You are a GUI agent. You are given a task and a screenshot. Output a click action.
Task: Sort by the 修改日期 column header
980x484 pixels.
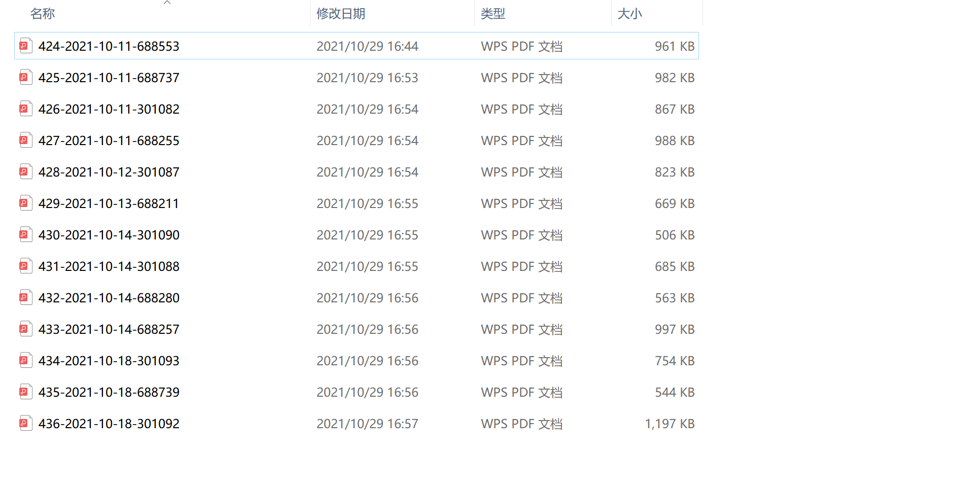[341, 14]
